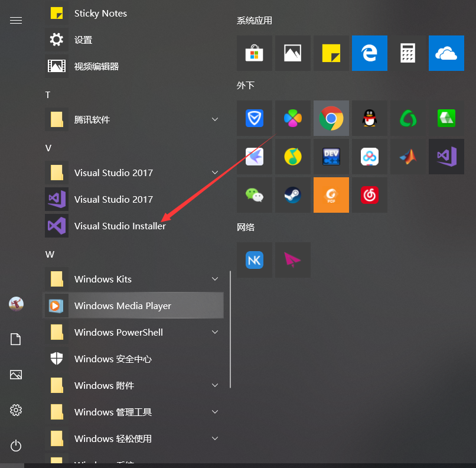Open Calculator tile
This screenshot has height=468, width=476.
point(408,53)
